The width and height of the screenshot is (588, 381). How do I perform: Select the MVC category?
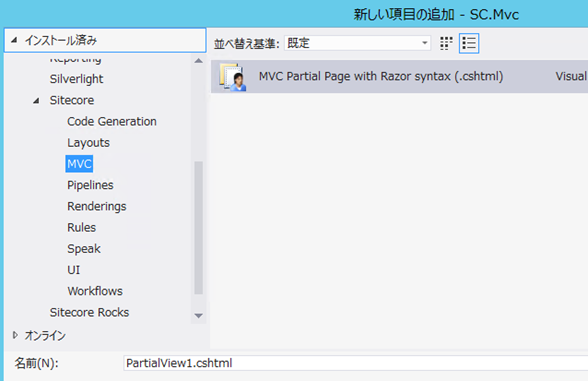(x=79, y=164)
